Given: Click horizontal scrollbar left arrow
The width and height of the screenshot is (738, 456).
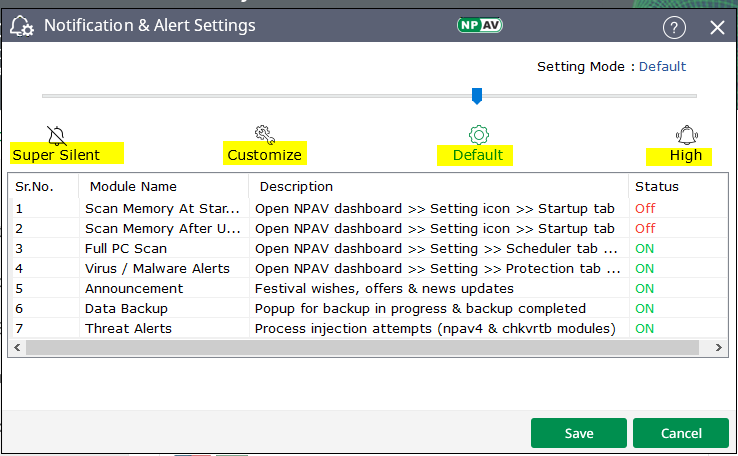Looking at the screenshot, I should tap(17, 347).
